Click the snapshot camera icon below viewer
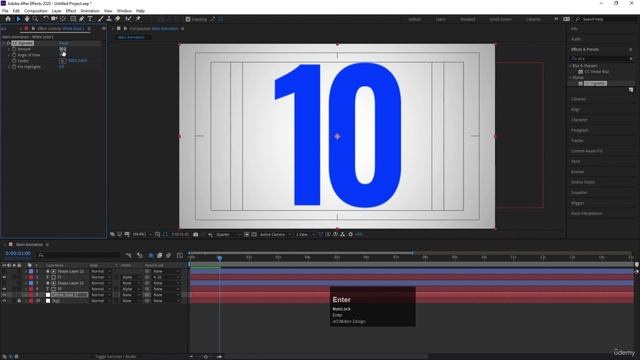 coord(196,235)
